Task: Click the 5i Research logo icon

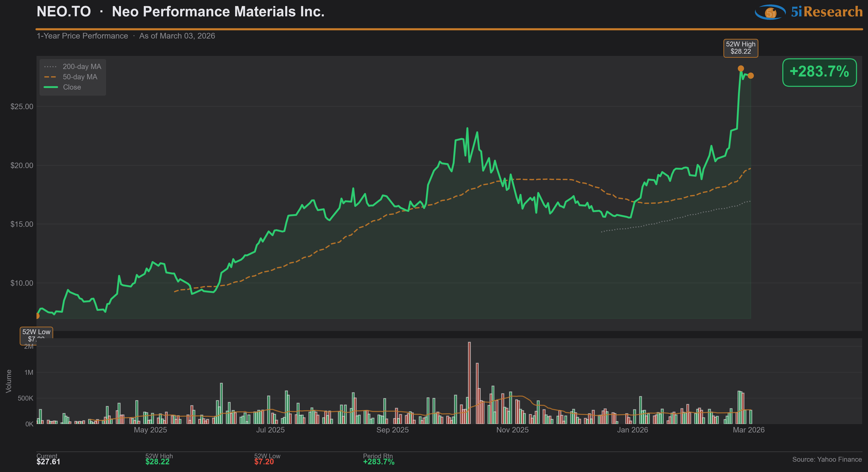Action: [x=770, y=12]
